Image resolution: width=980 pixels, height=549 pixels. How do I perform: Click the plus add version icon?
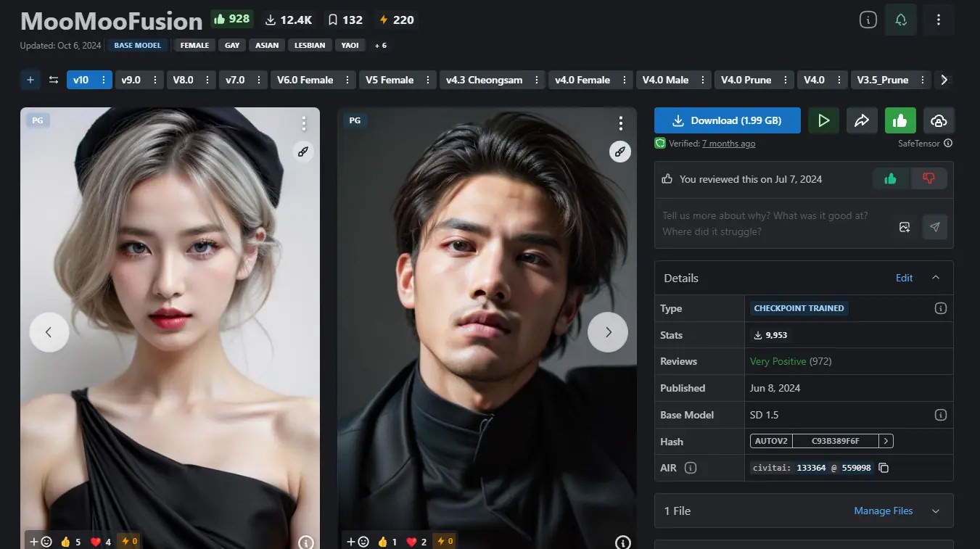click(30, 80)
